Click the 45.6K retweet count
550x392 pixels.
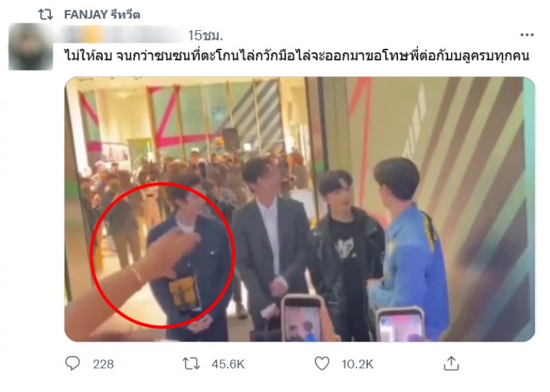click(228, 364)
